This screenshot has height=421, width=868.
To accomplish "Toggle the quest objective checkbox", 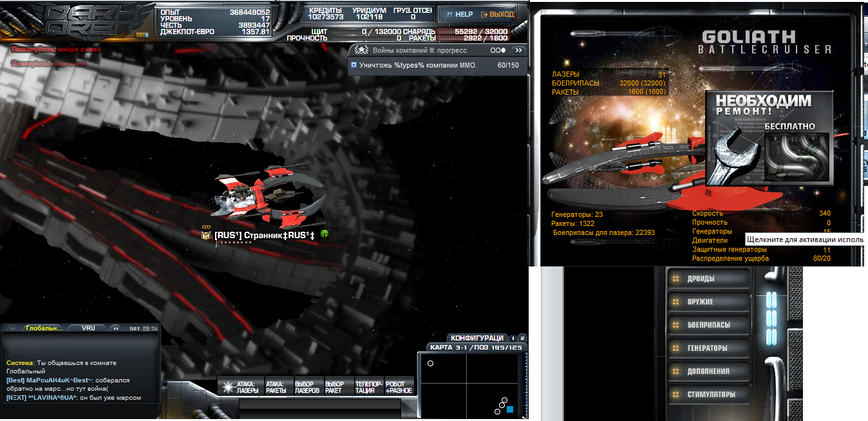I will coord(354,65).
